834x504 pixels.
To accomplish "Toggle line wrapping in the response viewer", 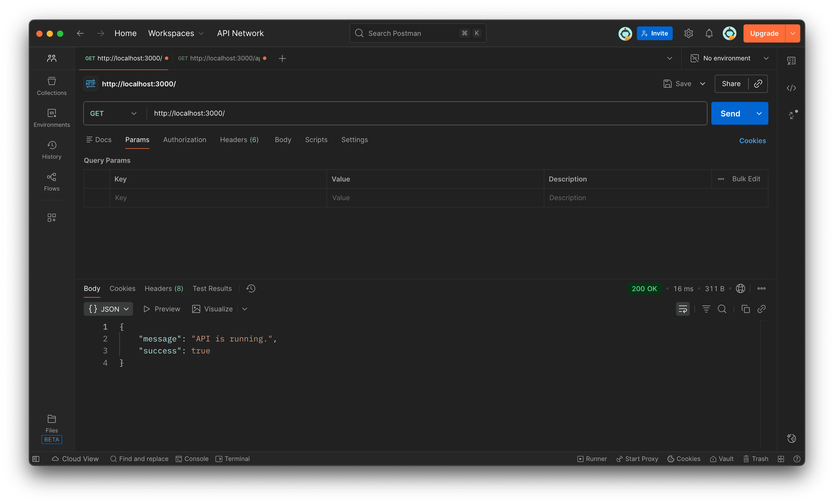I will pyautogui.click(x=683, y=309).
